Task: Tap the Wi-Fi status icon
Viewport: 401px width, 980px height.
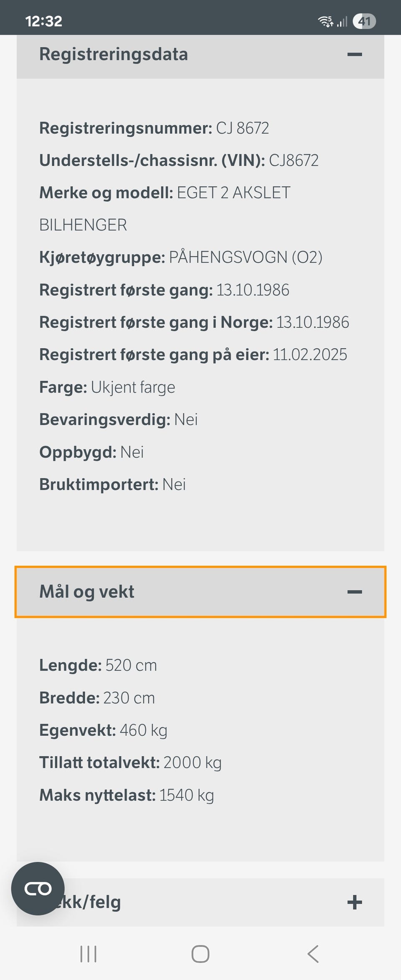Action: (x=325, y=21)
